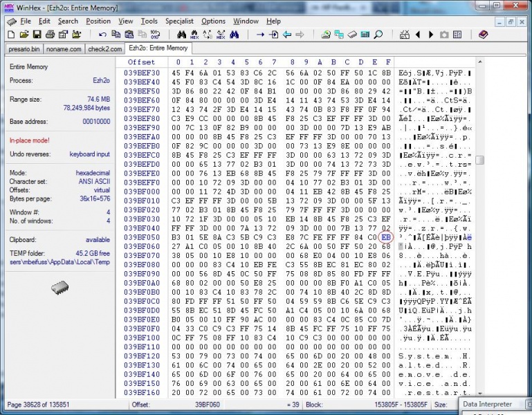This screenshot has height=415, width=532.
Task: Click the Open file folder icon
Action: tap(24, 35)
